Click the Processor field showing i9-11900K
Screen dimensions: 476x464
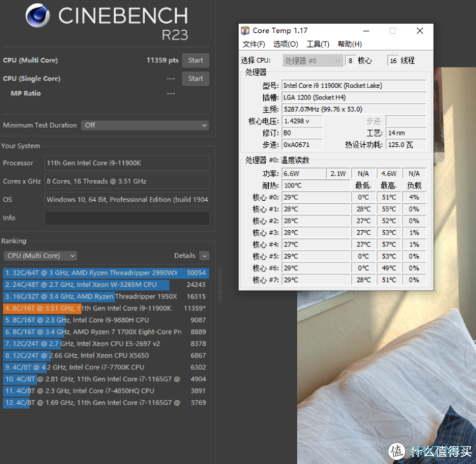tap(127, 163)
